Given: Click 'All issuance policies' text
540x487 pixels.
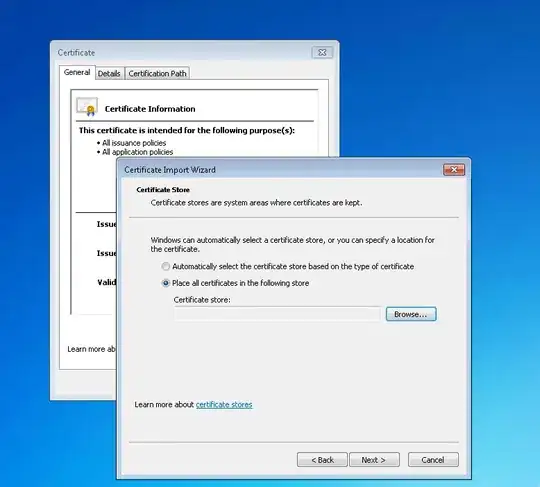Looking at the screenshot, I should click(134, 143).
